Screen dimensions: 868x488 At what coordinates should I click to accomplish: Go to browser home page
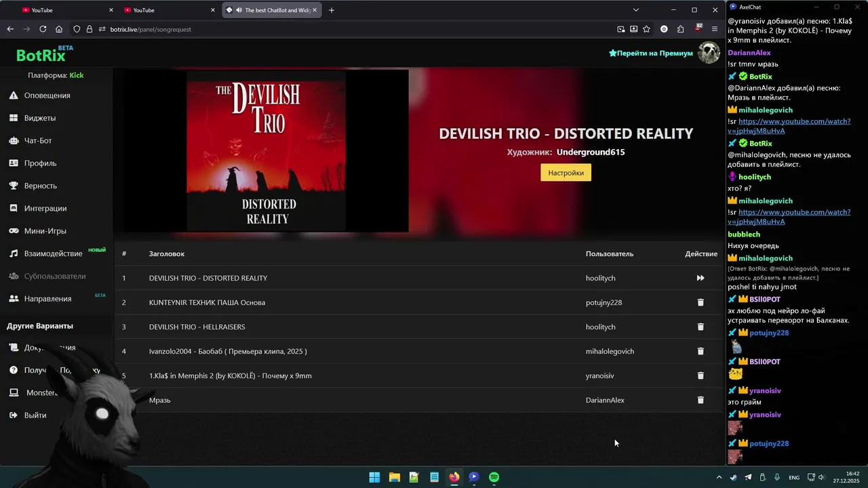[59, 29]
